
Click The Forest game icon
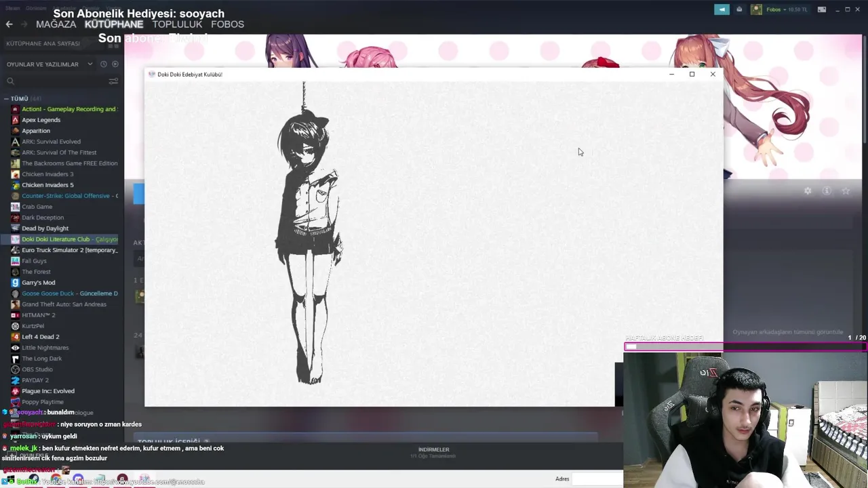click(15, 272)
